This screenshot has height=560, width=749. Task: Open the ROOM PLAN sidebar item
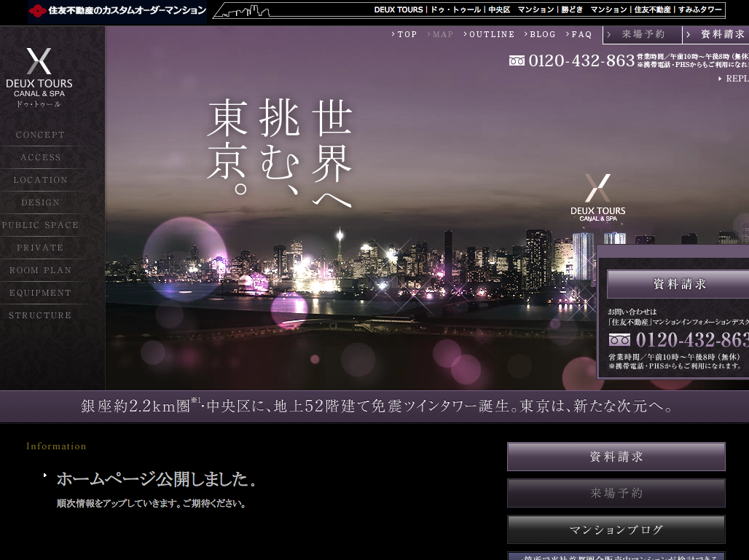click(40, 270)
